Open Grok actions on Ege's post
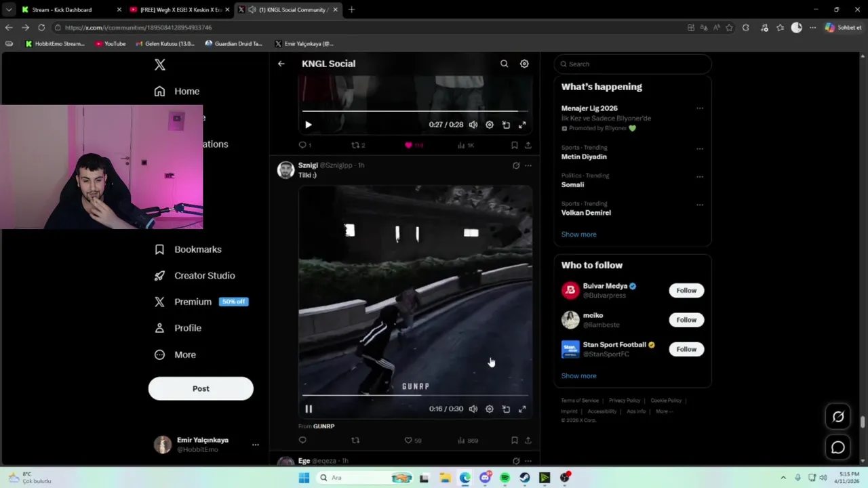 click(516, 461)
